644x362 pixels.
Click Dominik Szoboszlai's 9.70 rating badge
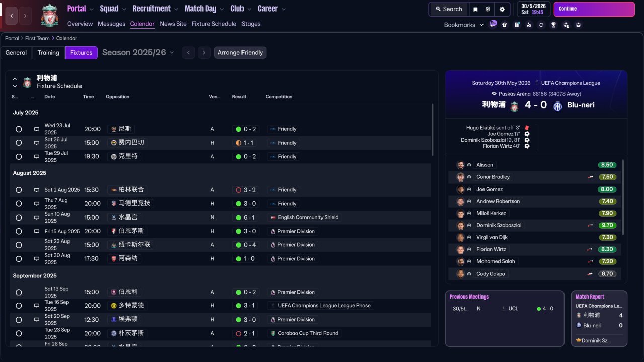tap(607, 225)
